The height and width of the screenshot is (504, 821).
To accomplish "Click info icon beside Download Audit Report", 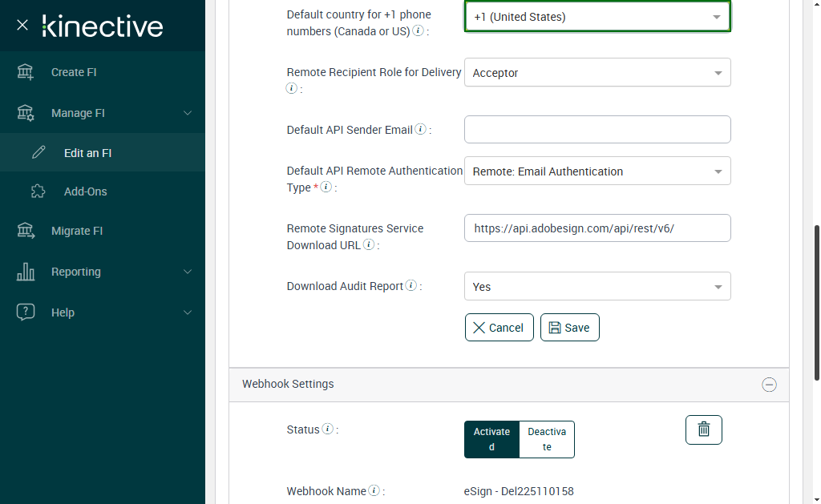I will [410, 286].
